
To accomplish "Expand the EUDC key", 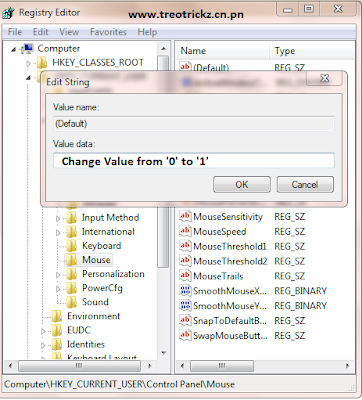I will click(43, 331).
